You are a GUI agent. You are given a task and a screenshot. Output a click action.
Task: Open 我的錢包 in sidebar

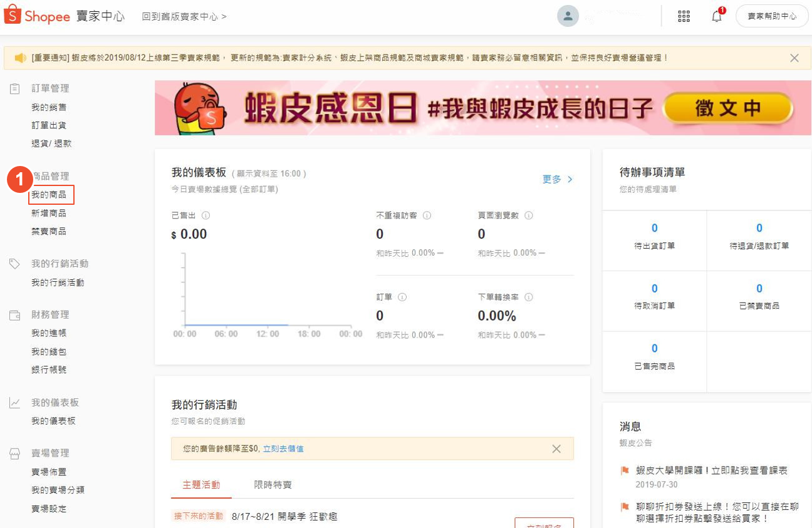49,351
